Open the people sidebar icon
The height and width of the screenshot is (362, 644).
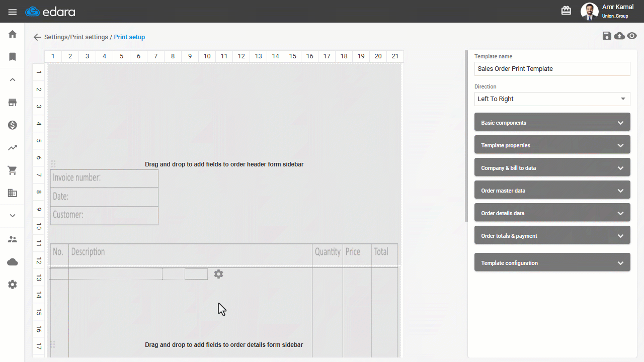coord(13,239)
